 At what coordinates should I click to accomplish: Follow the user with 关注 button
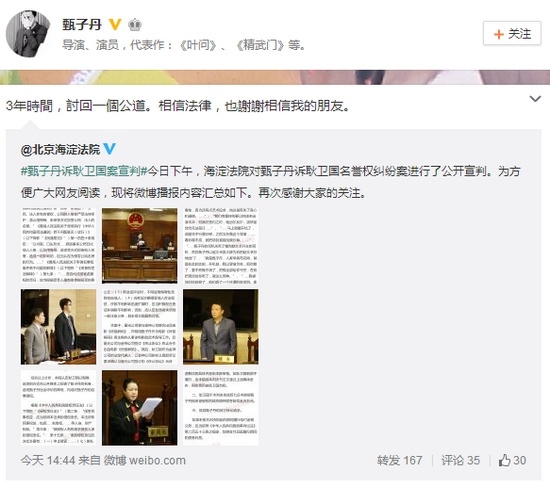pyautogui.click(x=512, y=33)
